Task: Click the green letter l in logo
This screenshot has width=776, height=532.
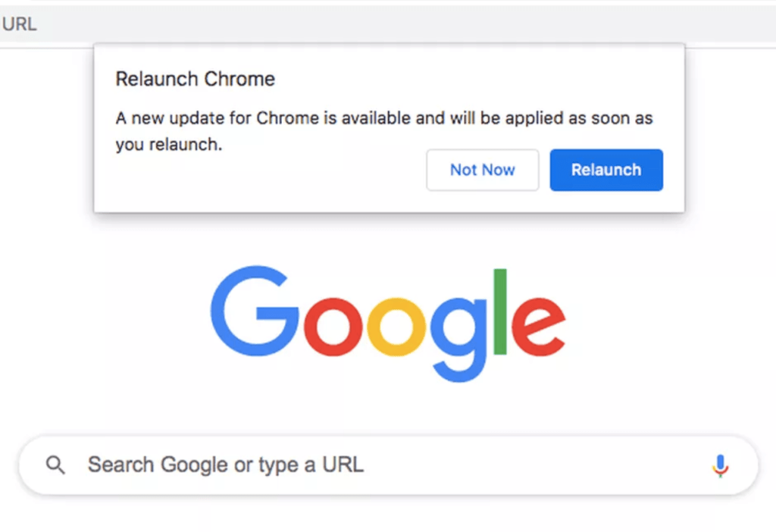Action: click(500, 311)
